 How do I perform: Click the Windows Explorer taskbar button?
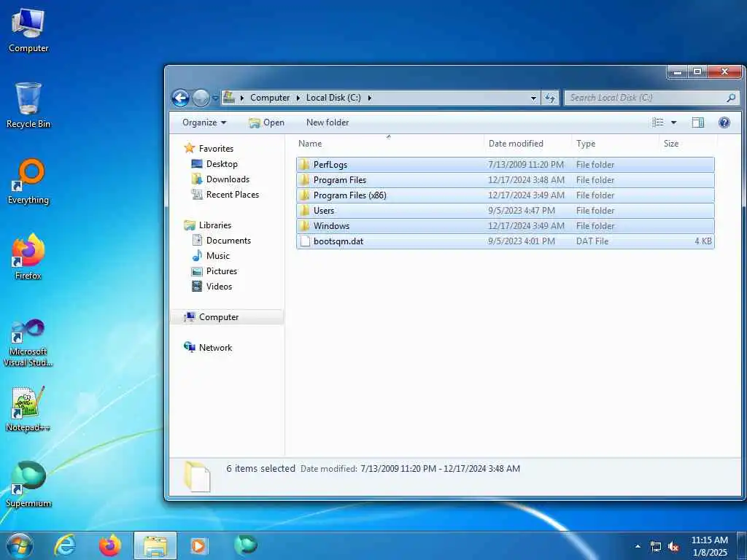[155, 545]
